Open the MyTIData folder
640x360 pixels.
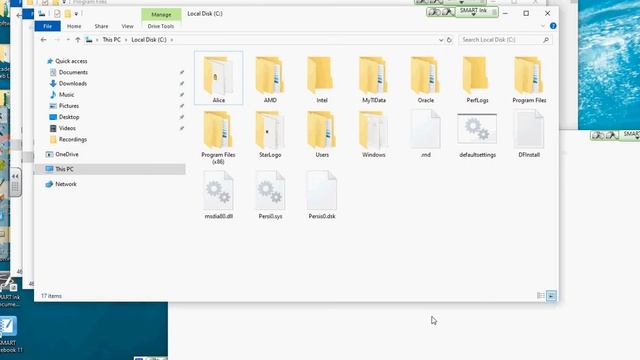[x=373, y=78]
